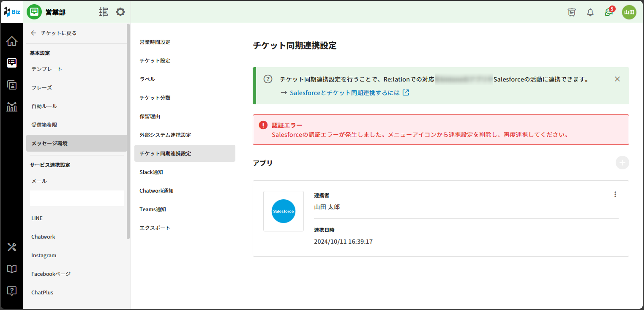Open the book manual icon
Screen dimensions: 644x310
pyautogui.click(x=12, y=269)
